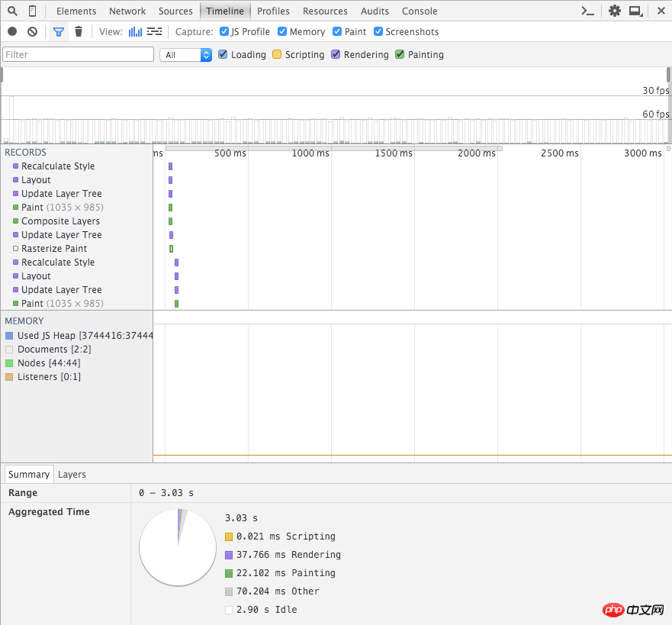Image resolution: width=672 pixels, height=625 pixels.
Task: Toggle device mode phone icon
Action: coord(32,11)
